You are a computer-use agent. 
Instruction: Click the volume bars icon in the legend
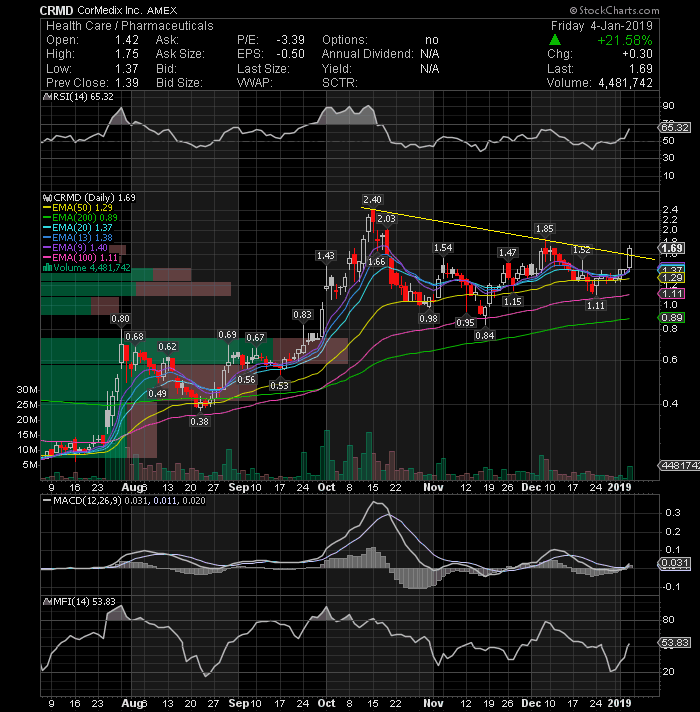47,268
